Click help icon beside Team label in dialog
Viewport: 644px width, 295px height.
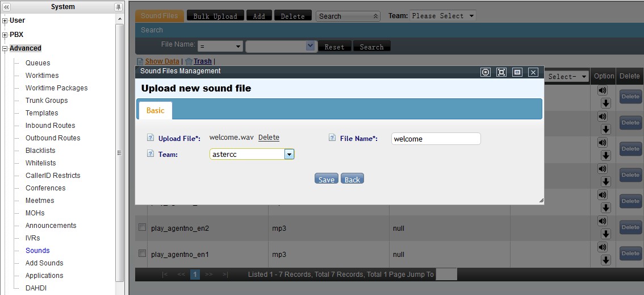150,153
